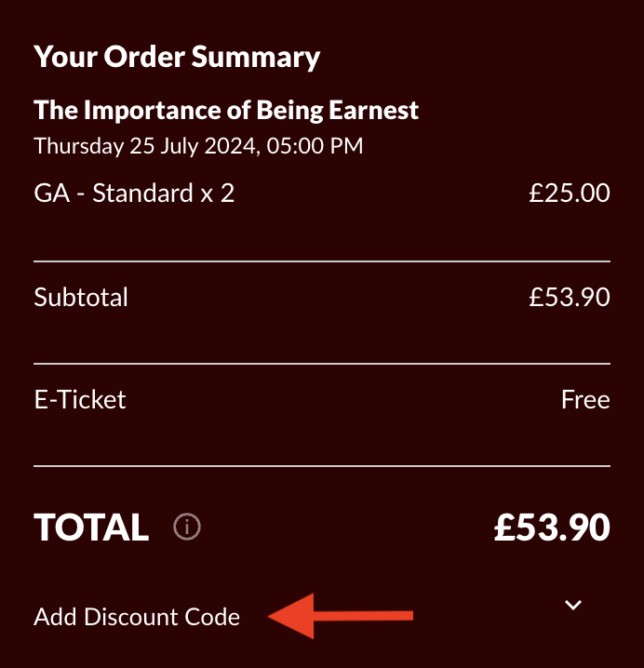Click the divider line below GA - Standard
This screenshot has height=668, width=644.
(x=322, y=261)
